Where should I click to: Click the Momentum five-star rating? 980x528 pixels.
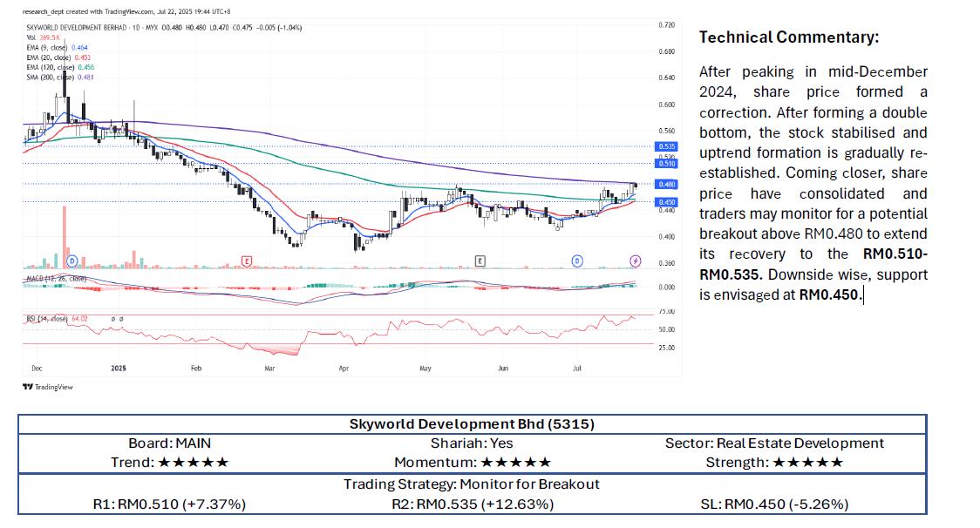[x=515, y=463]
